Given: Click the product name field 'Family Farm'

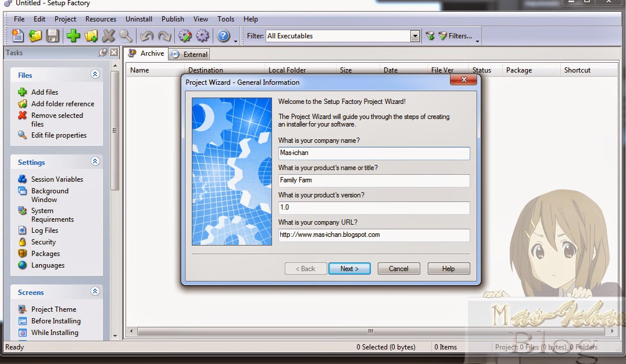Looking at the screenshot, I should click(x=374, y=180).
